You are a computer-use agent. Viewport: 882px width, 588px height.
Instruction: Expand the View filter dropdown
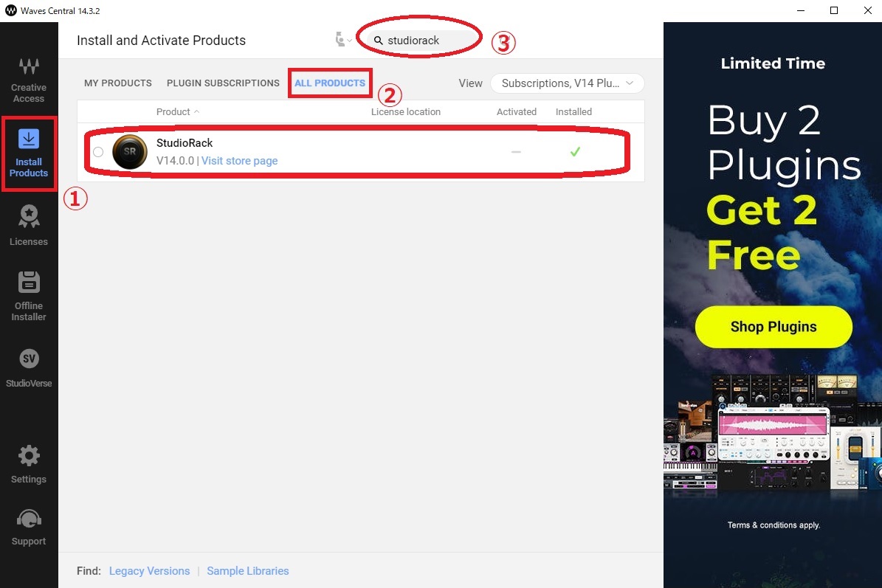pyautogui.click(x=567, y=83)
